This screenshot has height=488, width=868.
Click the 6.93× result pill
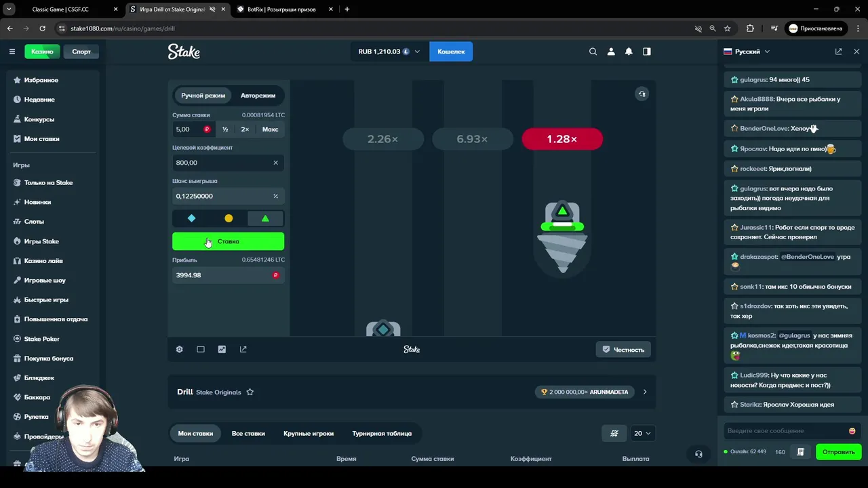tap(473, 139)
